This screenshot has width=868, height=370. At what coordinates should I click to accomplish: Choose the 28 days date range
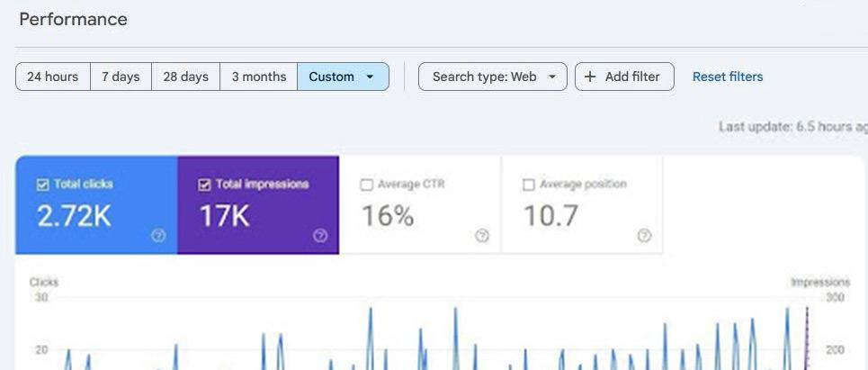pos(185,77)
